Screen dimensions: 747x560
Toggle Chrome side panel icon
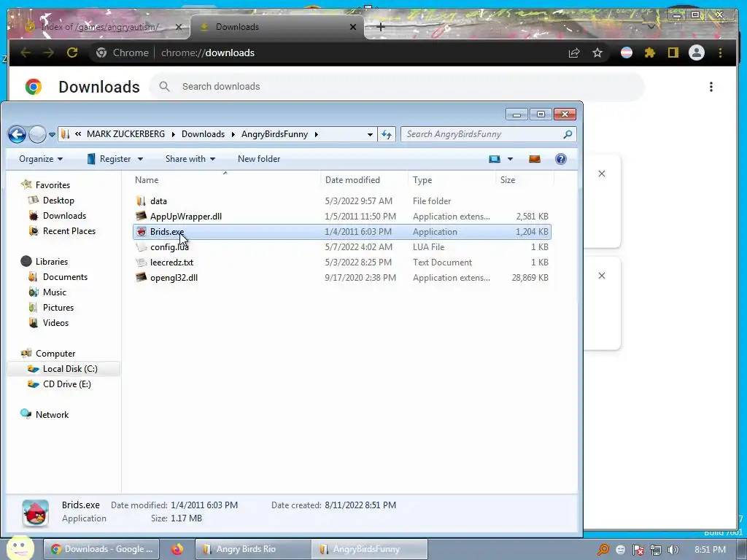[673, 52]
